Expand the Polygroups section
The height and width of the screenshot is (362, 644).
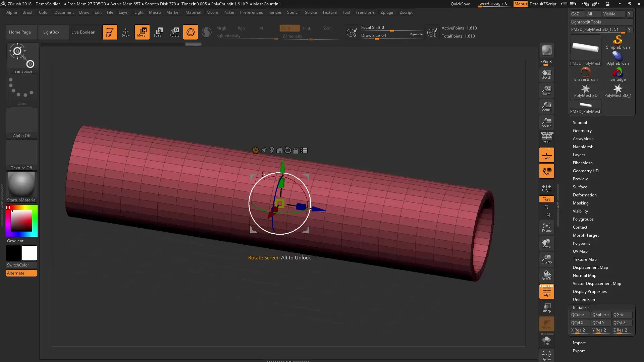coord(583,219)
